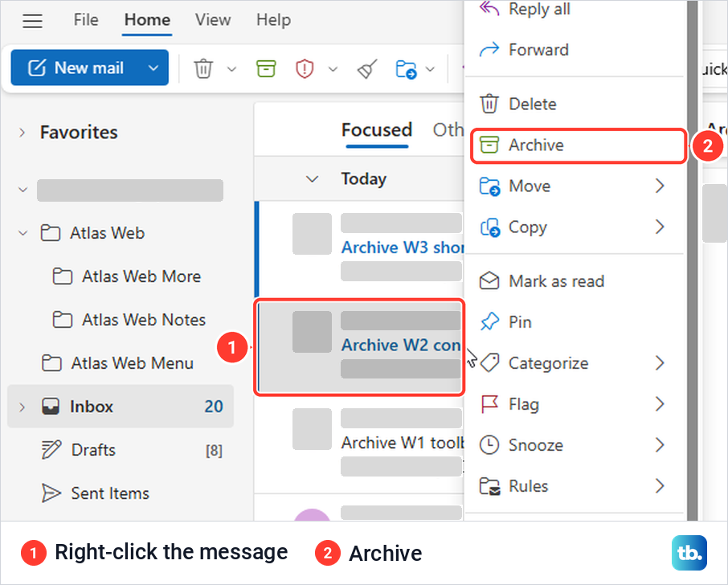Select avatar of Archive W3 message
728x585 pixels.
312,234
